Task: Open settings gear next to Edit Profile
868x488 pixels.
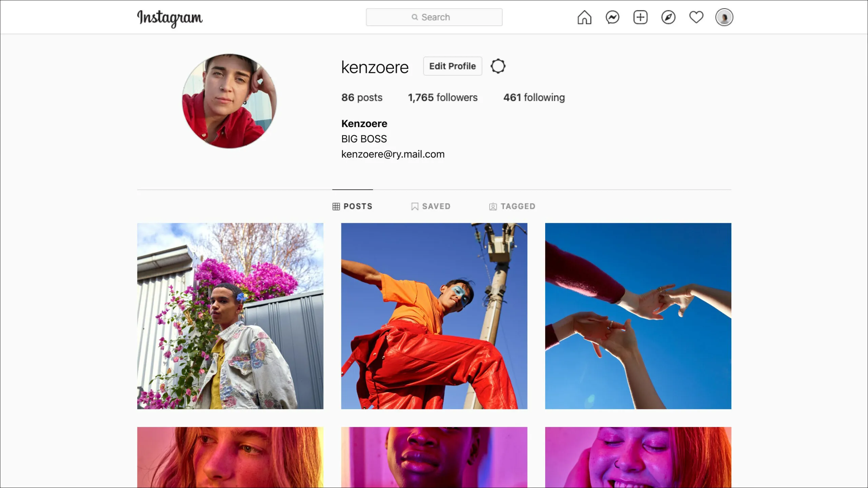Action: pyautogui.click(x=498, y=66)
